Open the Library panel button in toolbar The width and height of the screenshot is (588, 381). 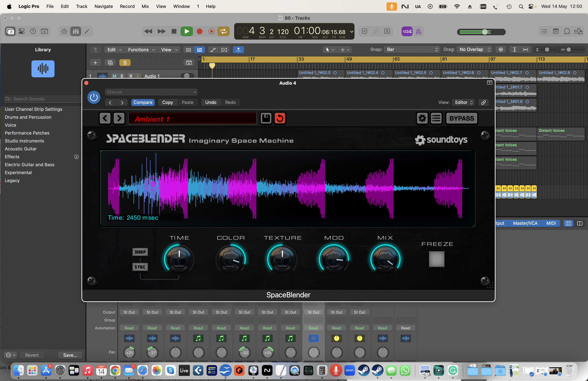click(10, 31)
